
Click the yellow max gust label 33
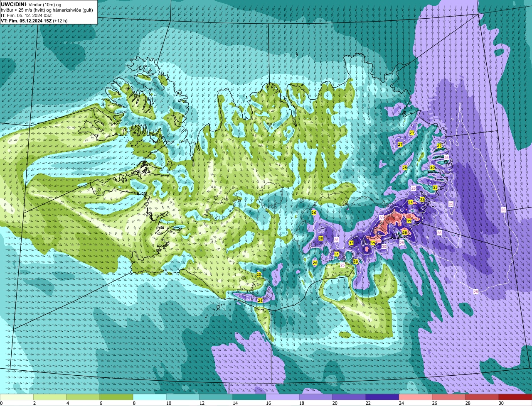tap(351, 243)
